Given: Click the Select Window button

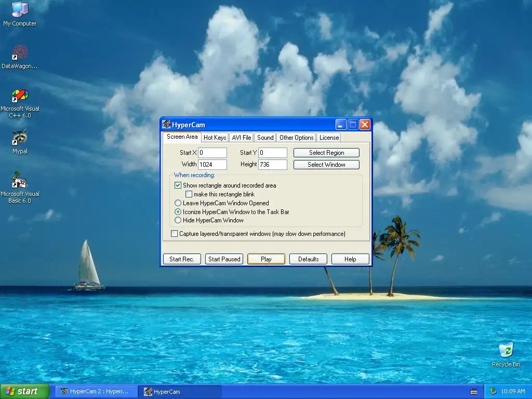Looking at the screenshot, I should tap(326, 165).
